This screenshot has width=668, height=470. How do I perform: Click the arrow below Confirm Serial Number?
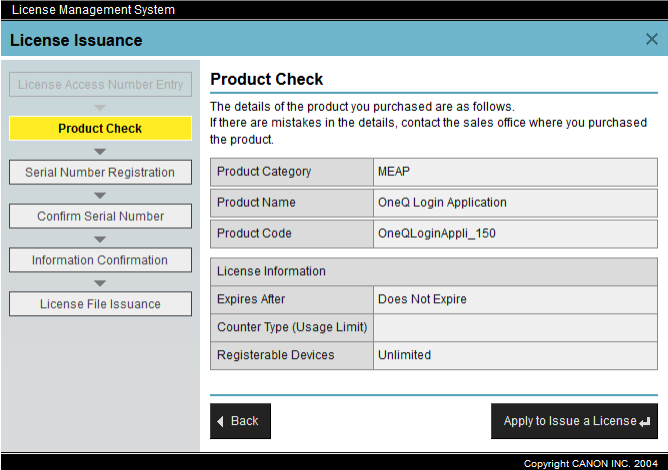tap(100, 239)
